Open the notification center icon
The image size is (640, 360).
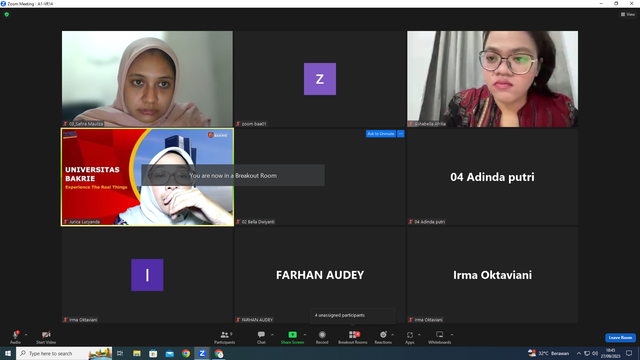pos(629,353)
